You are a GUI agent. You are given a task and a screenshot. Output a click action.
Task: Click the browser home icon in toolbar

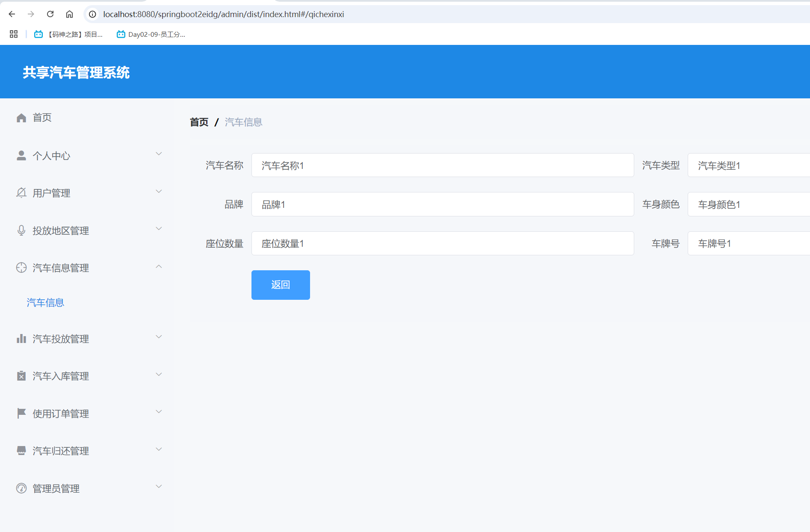tap(69, 14)
